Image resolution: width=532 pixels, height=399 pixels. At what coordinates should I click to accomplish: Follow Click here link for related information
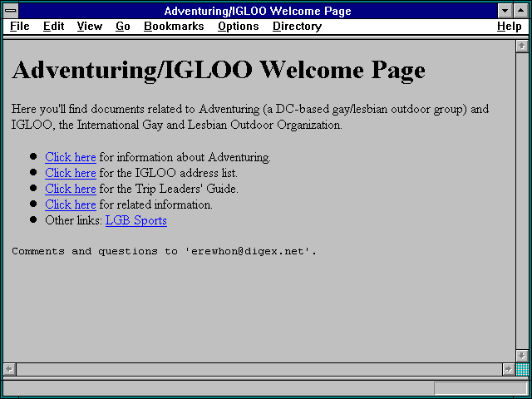click(x=71, y=204)
